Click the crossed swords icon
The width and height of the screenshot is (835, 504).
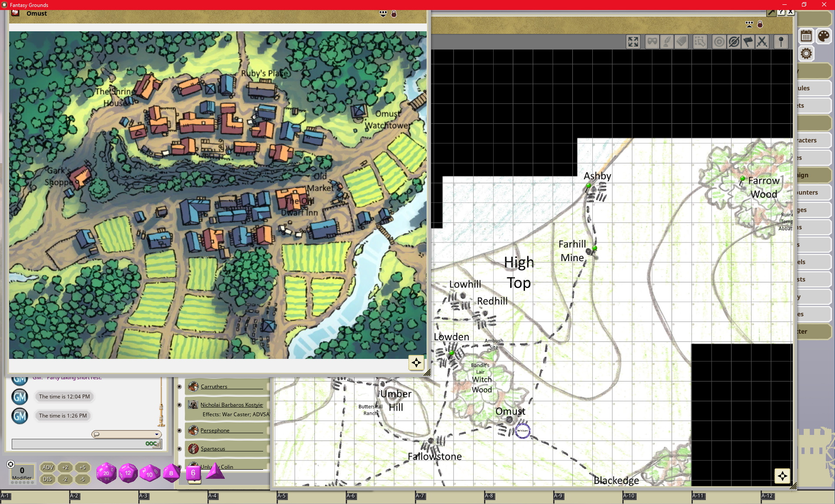click(762, 42)
